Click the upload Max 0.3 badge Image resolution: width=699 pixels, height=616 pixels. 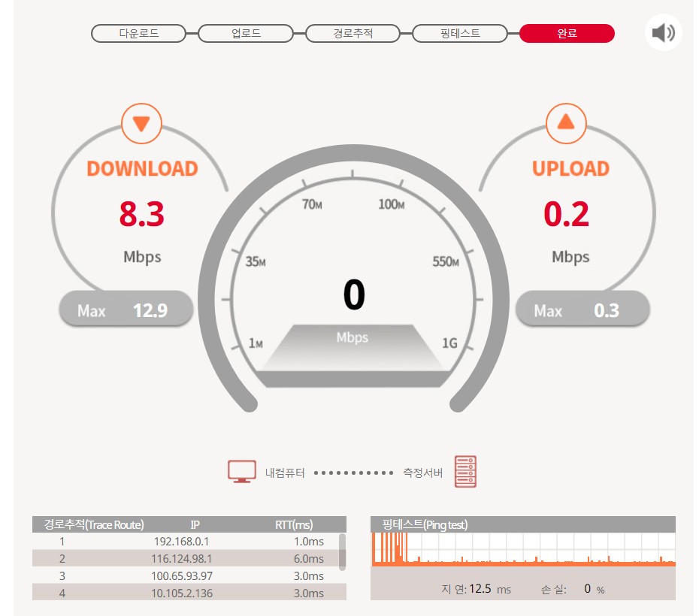pos(582,310)
